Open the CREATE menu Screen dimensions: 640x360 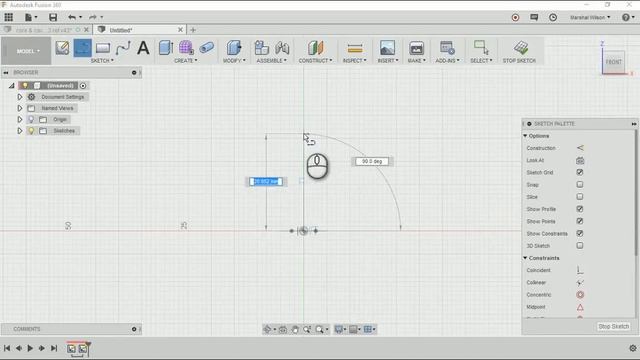186,60
